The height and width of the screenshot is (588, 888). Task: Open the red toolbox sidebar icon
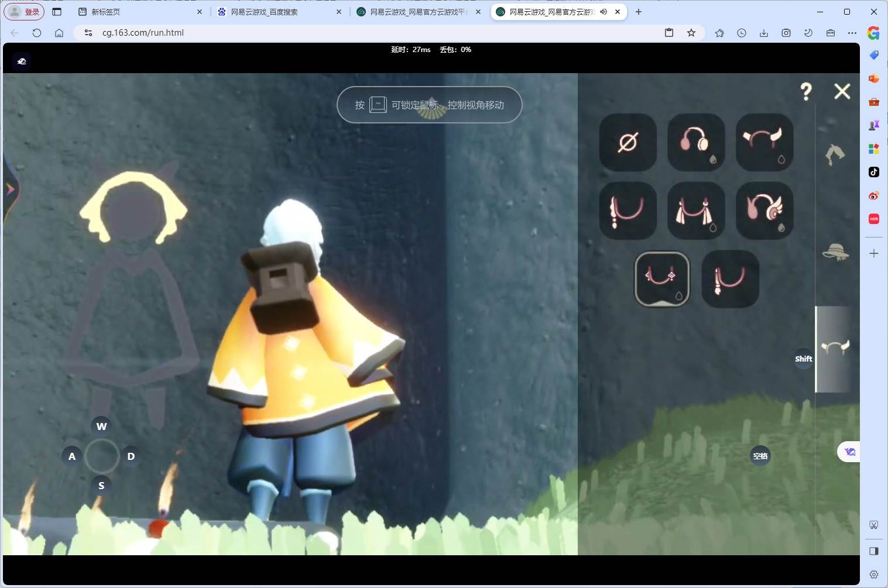874,102
